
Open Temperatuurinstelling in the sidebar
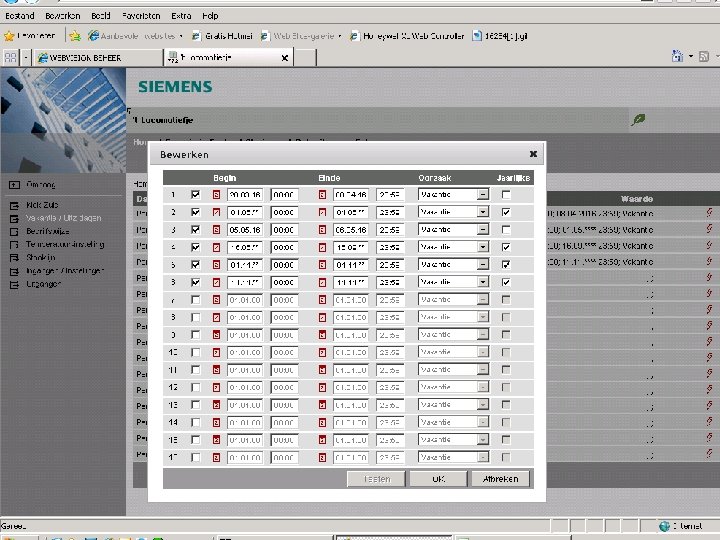point(65,245)
